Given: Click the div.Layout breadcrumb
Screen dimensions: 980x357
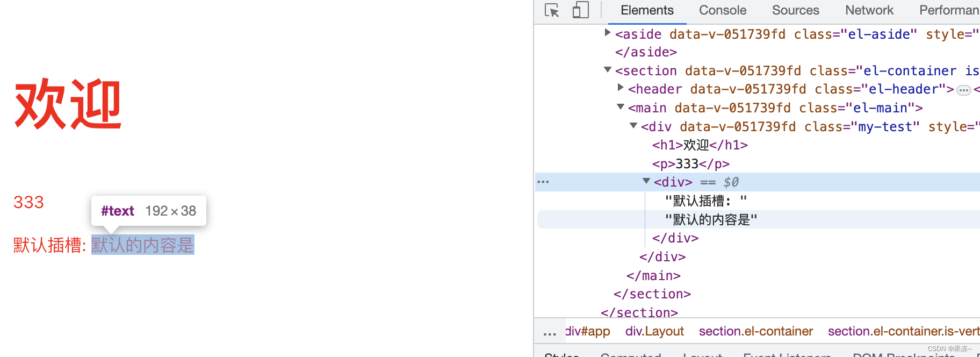Looking at the screenshot, I should tap(654, 331).
